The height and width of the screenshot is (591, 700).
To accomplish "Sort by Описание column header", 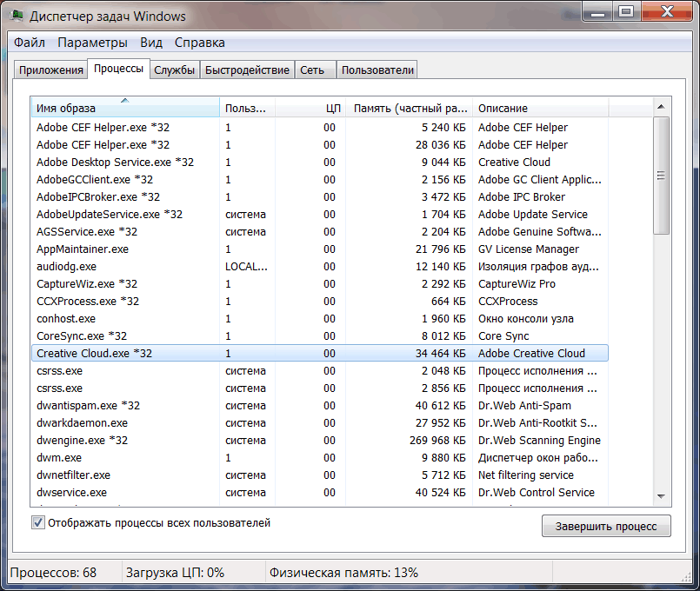I will tap(541, 108).
